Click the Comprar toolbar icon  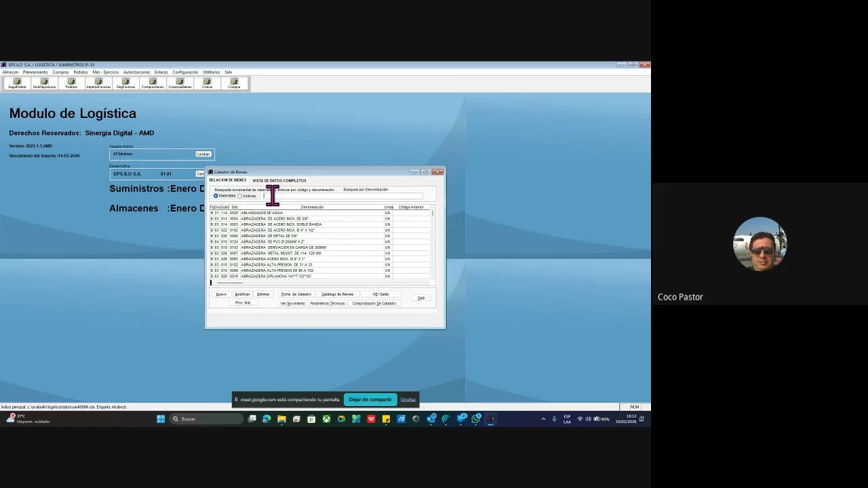(x=234, y=83)
